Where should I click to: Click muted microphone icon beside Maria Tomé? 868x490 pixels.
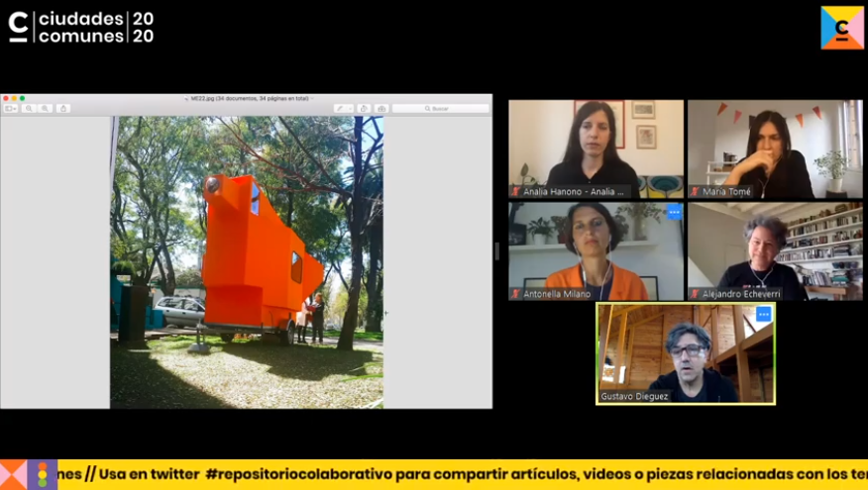(x=695, y=192)
